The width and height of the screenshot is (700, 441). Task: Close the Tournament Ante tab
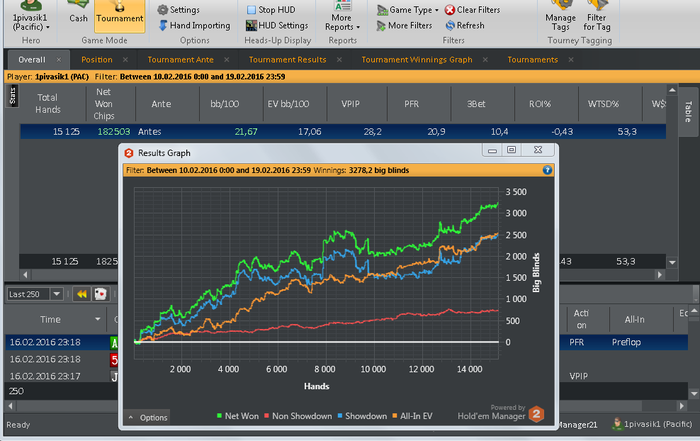227,60
